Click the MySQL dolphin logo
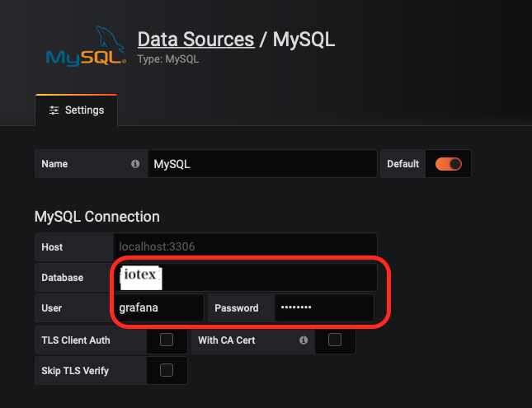 pyautogui.click(x=86, y=46)
